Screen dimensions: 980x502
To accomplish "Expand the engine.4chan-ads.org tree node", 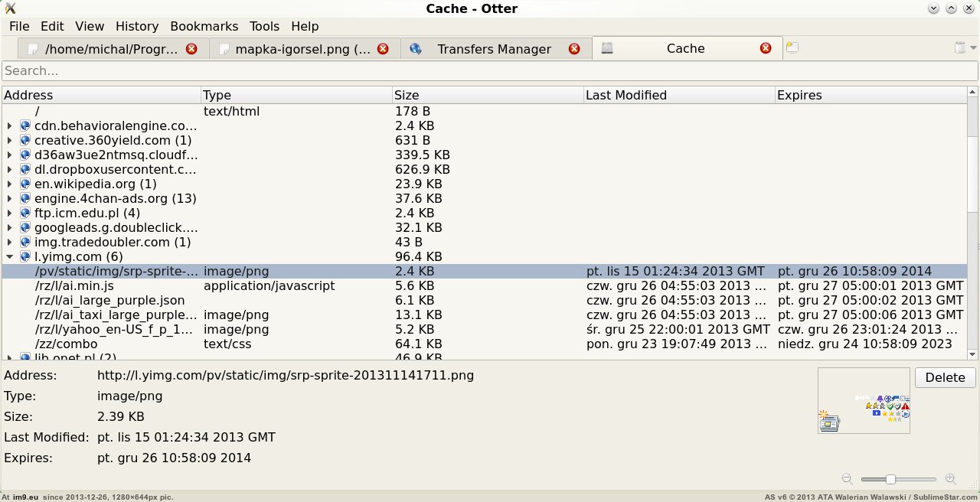I will point(9,198).
